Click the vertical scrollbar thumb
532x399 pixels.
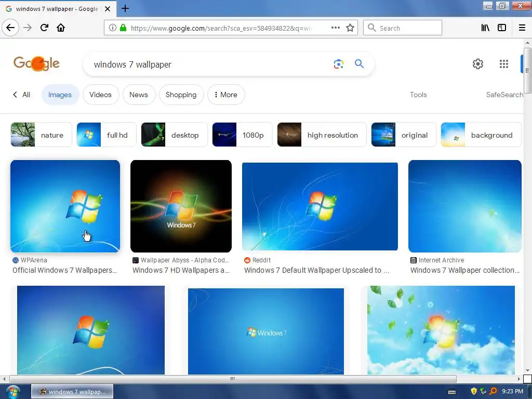527,70
